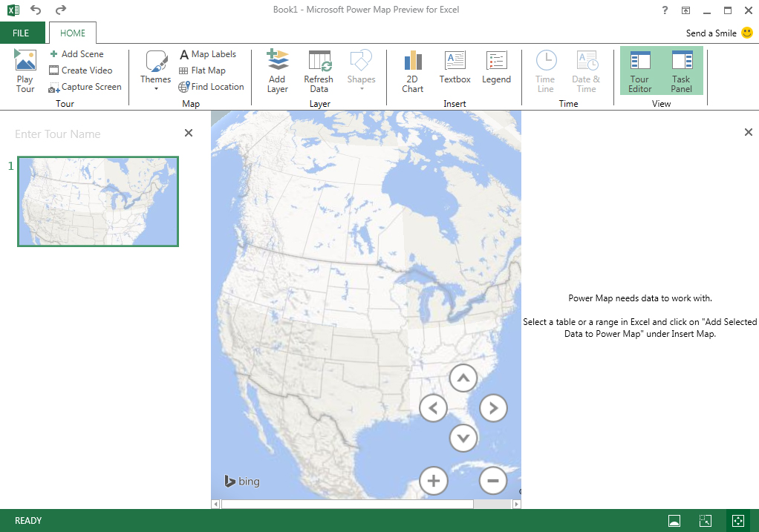
Task: Open Find Location tool
Action: [212, 87]
